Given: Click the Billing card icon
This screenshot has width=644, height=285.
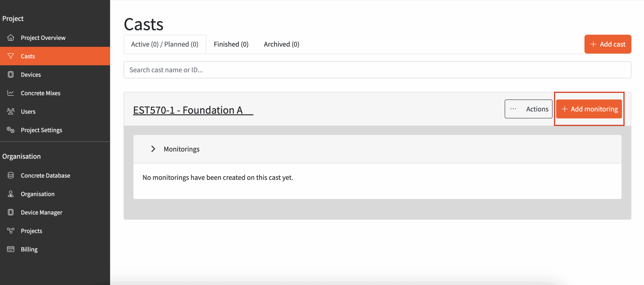Looking at the screenshot, I should point(11,249).
